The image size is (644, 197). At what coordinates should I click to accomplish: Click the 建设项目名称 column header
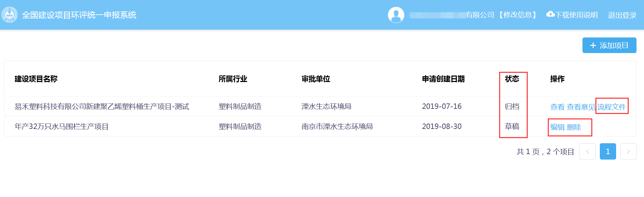click(x=36, y=79)
